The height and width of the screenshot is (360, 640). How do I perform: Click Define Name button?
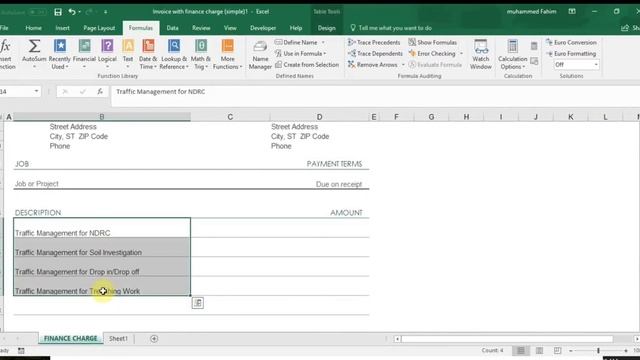point(297,42)
